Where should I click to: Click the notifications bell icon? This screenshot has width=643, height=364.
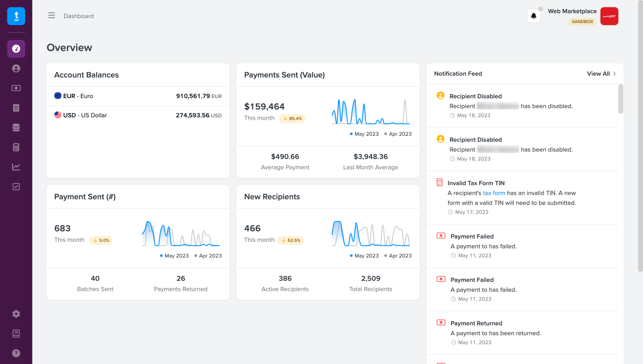[x=533, y=16]
